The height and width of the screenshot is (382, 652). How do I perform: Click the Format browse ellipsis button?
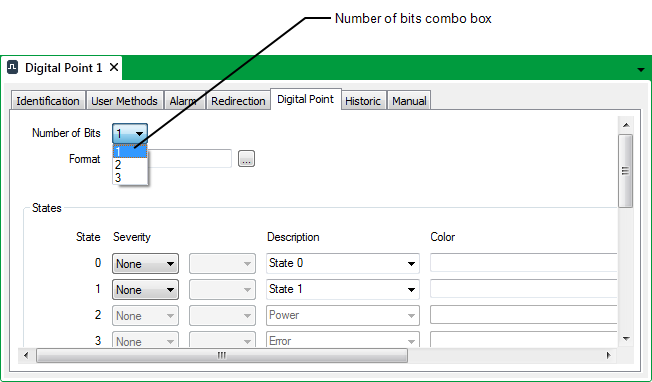(x=246, y=159)
